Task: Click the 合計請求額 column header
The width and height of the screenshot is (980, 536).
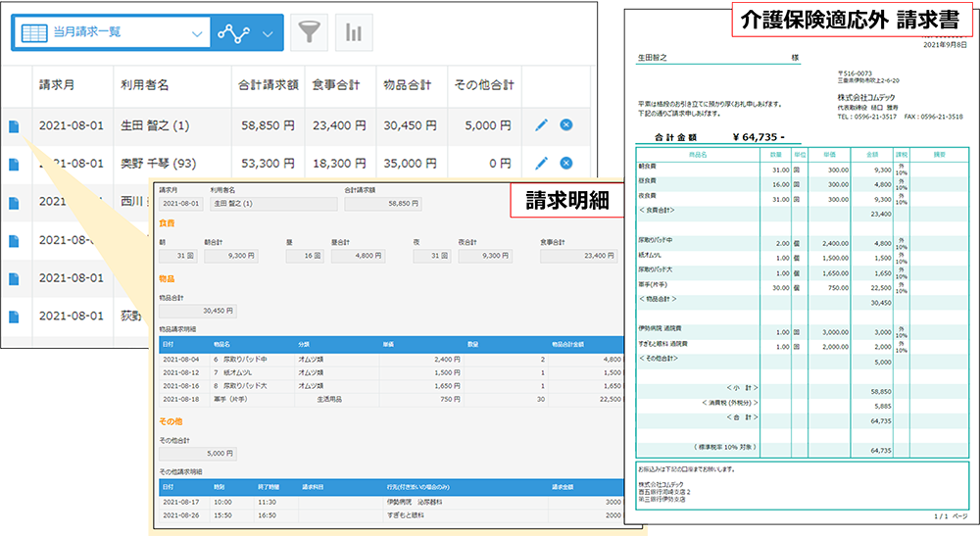Action: point(267,85)
